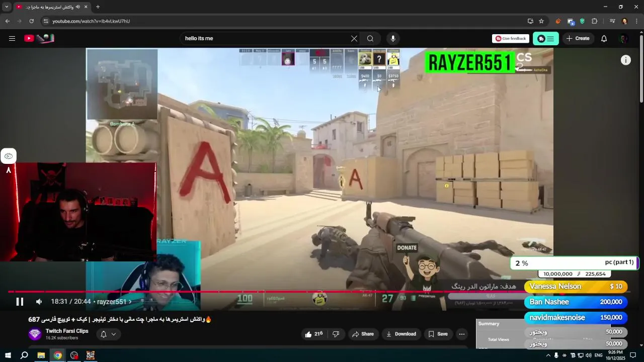
Task: Bookmark this page with star
Action: (541, 21)
